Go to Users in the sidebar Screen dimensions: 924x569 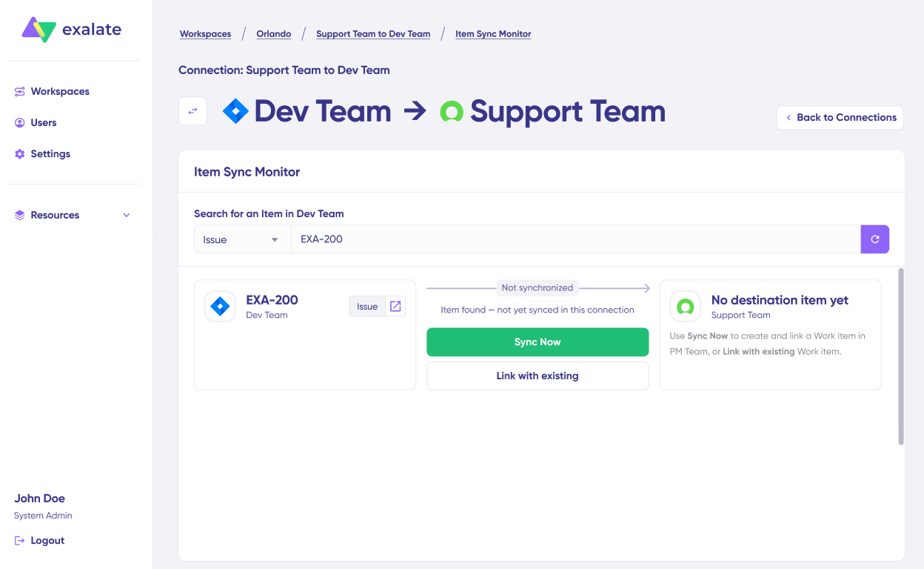pos(44,123)
